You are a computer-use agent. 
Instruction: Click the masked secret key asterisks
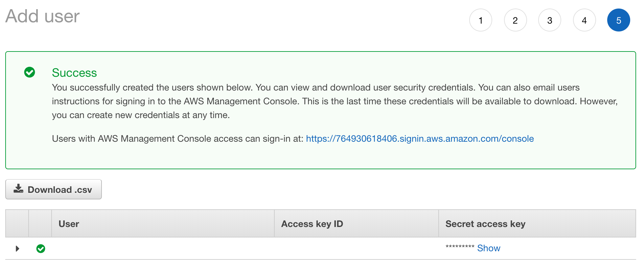click(460, 247)
